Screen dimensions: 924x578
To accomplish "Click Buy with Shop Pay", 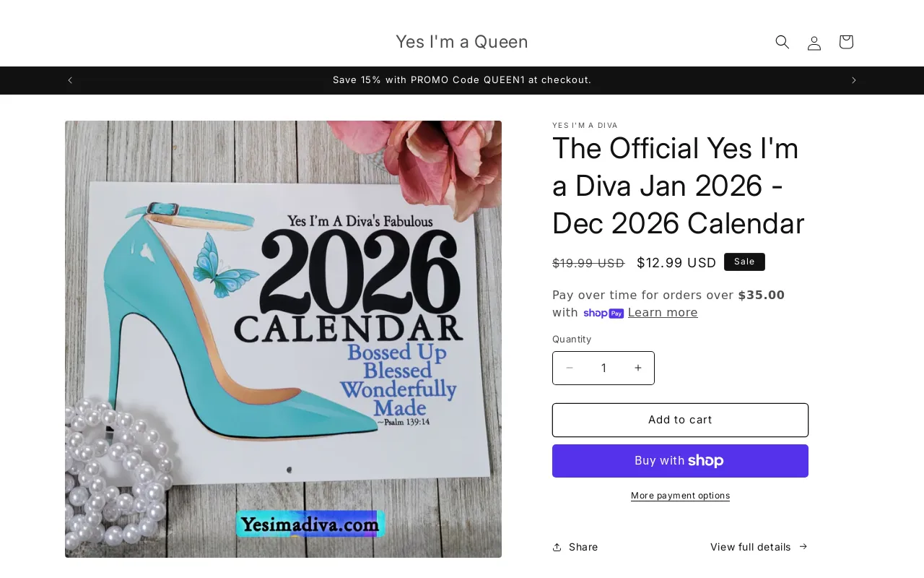I will (x=680, y=460).
